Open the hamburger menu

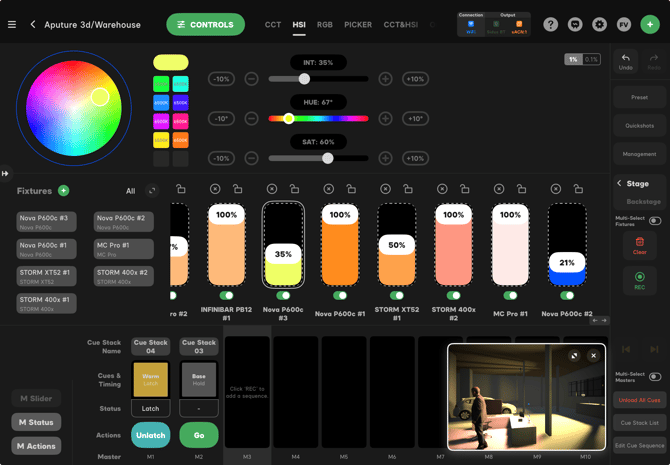point(12,24)
